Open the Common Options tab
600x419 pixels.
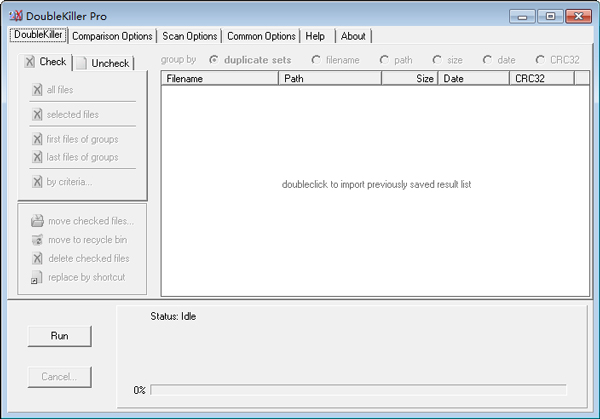(261, 36)
